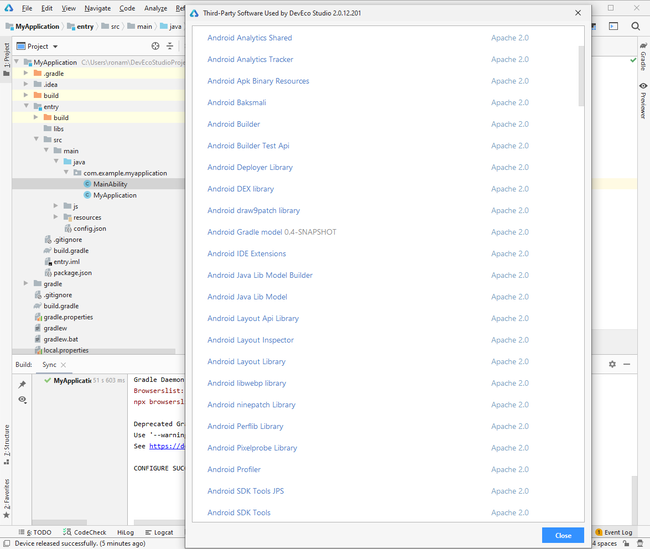Viewport: 650px width, 549px height.
Task: Click the collapse all icon in Project panel
Action: [170, 46]
